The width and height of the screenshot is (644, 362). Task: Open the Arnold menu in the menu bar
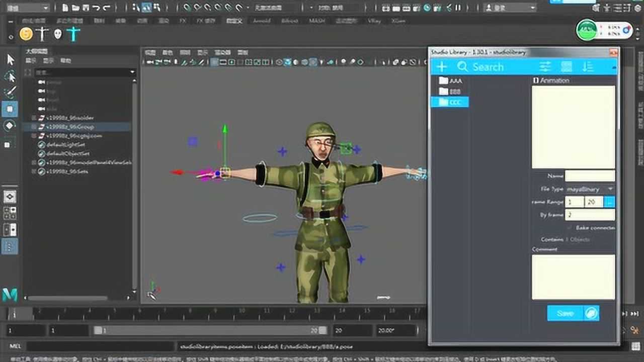pos(263,21)
